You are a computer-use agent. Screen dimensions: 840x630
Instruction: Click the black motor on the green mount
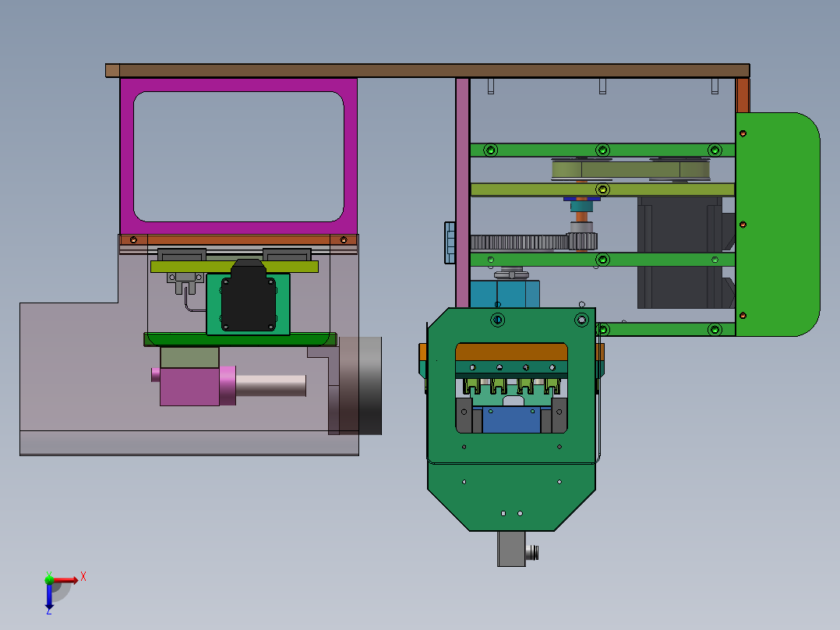click(248, 296)
